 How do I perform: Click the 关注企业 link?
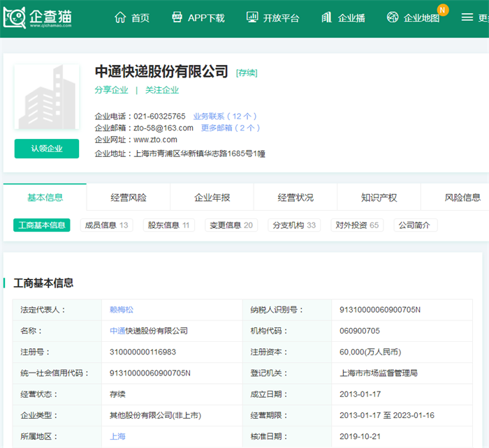pos(162,90)
